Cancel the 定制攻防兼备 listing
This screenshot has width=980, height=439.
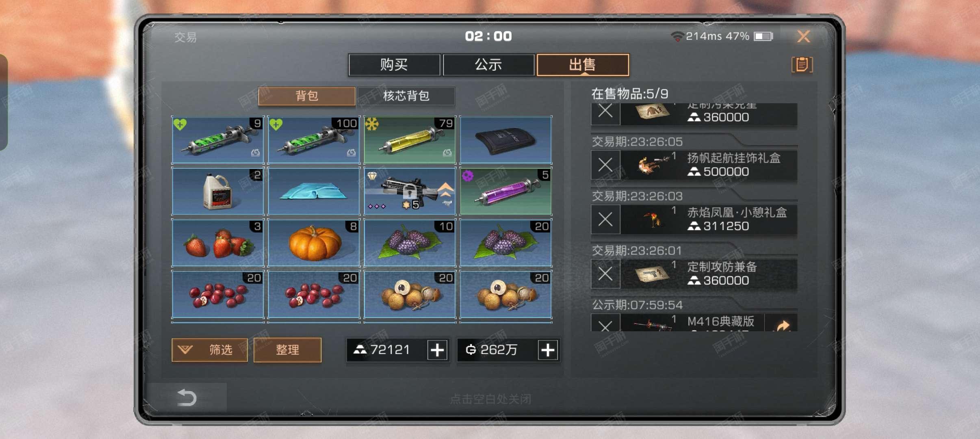click(x=605, y=274)
